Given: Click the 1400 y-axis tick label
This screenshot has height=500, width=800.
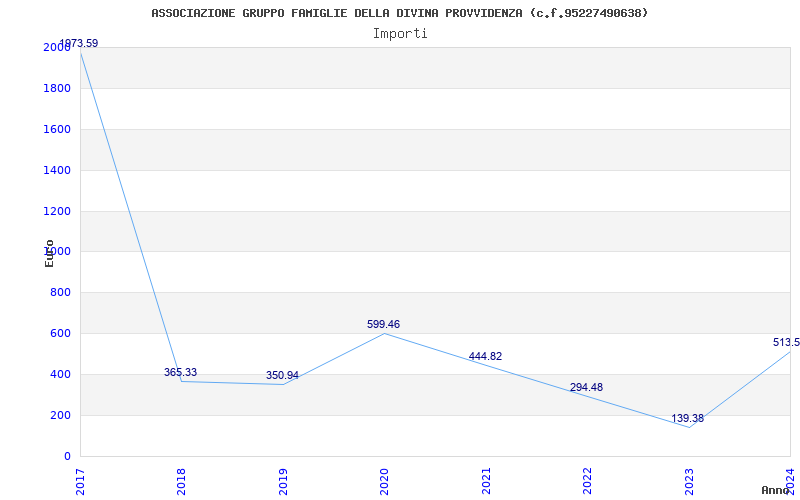Looking at the screenshot, I should [x=57, y=170].
